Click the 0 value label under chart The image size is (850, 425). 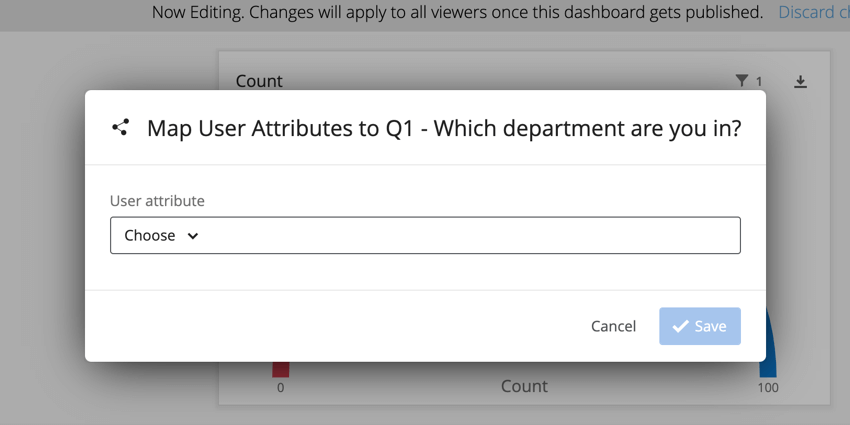tap(280, 388)
